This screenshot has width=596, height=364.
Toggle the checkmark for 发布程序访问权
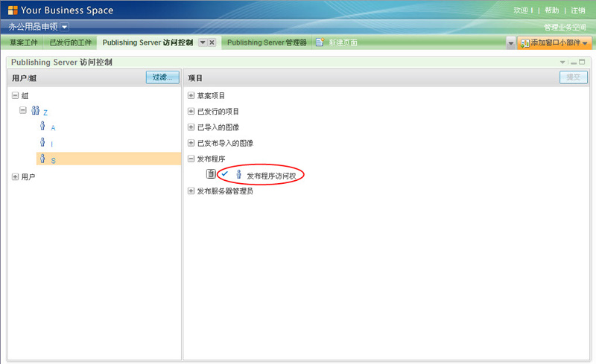(x=225, y=173)
